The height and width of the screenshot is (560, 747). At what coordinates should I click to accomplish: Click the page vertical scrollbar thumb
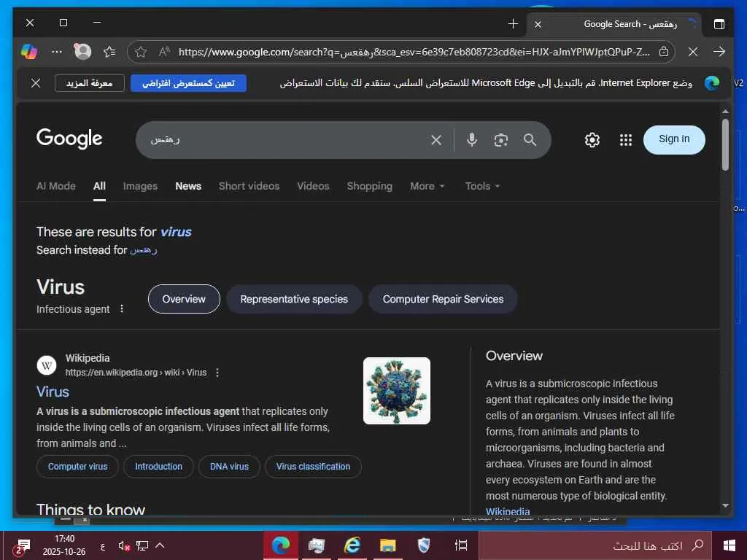click(x=725, y=144)
